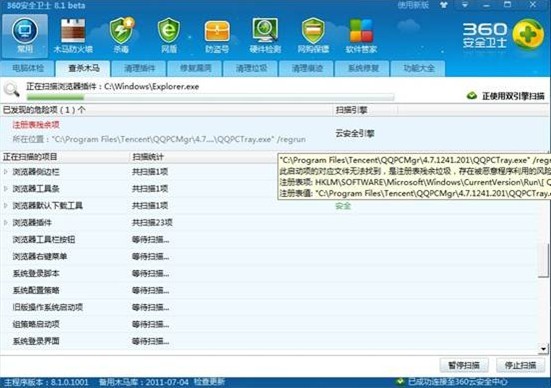Open the 功能大全 tab
The width and height of the screenshot is (551, 388).
point(418,68)
